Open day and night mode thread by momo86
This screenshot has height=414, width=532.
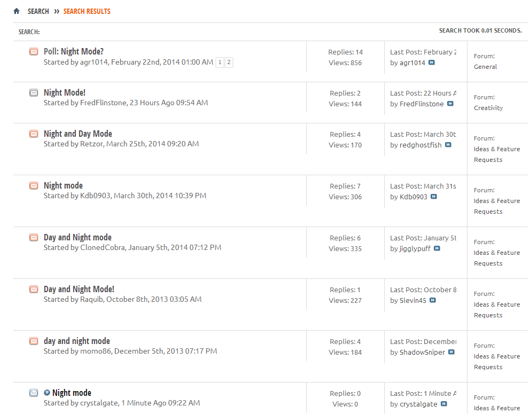point(77,341)
